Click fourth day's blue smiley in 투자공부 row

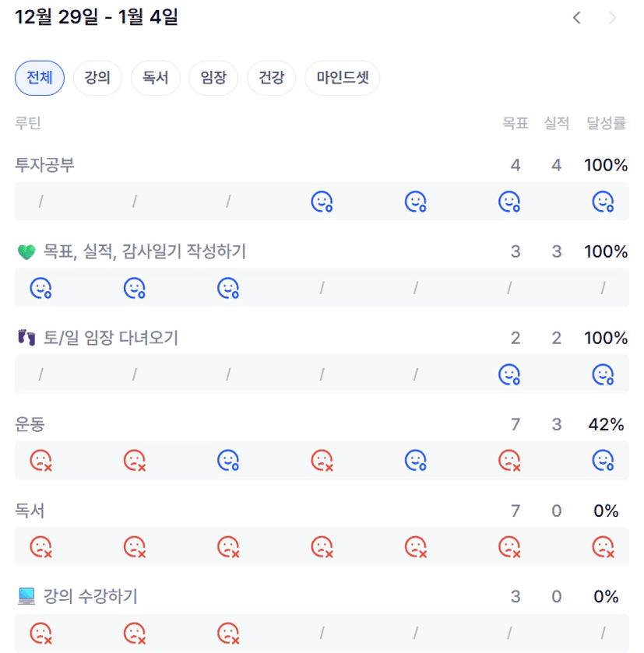click(322, 202)
